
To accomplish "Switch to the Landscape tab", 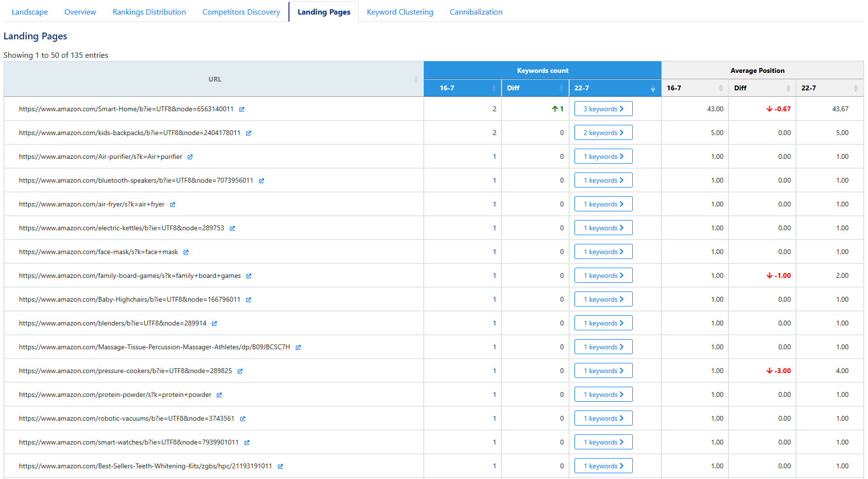I will [30, 12].
